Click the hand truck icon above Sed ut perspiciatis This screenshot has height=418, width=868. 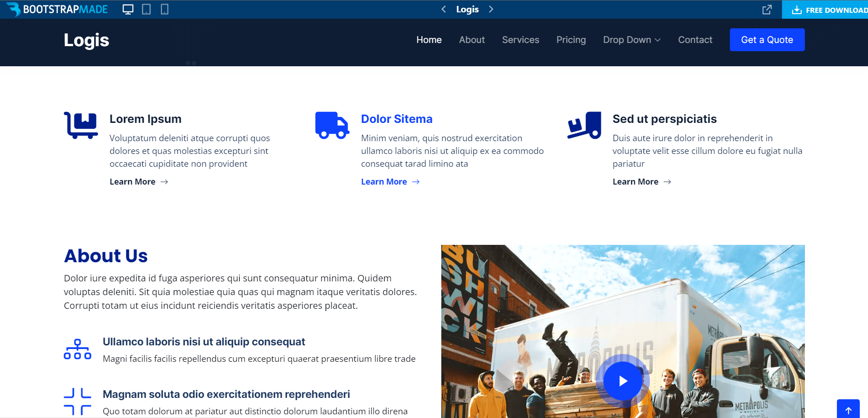coord(584,124)
